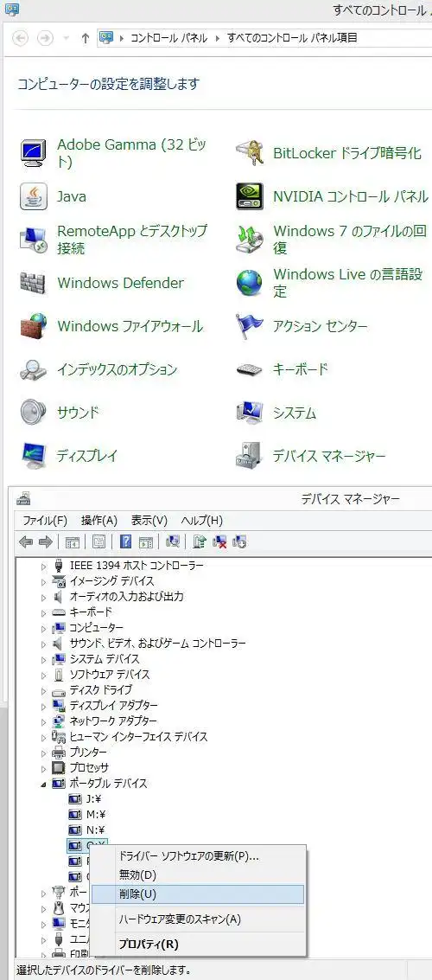Click the blue Help question mark toolbar icon
Viewport: 432px width, 980px height.
(125, 541)
